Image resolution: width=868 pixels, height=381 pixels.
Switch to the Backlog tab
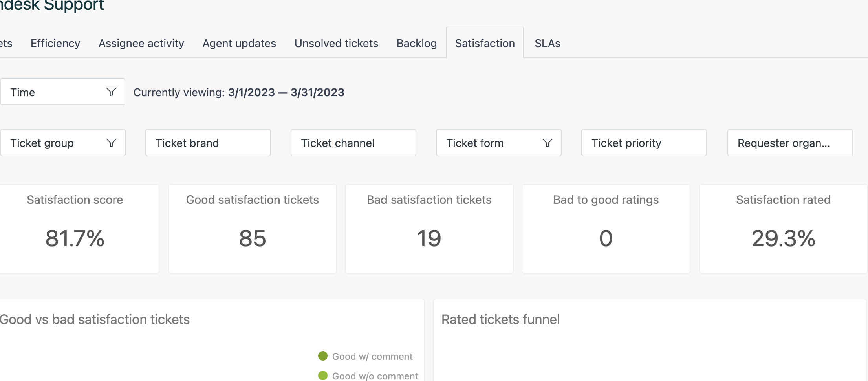(417, 43)
